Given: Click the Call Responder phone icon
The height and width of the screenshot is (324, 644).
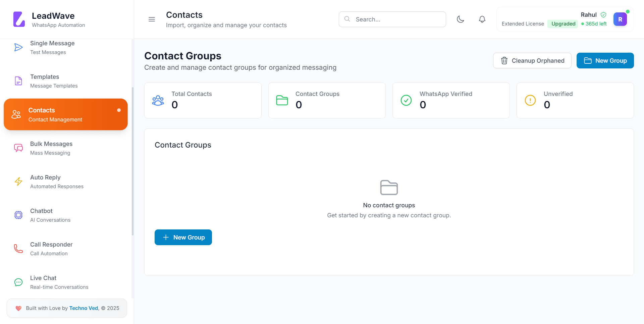Looking at the screenshot, I should (18, 249).
